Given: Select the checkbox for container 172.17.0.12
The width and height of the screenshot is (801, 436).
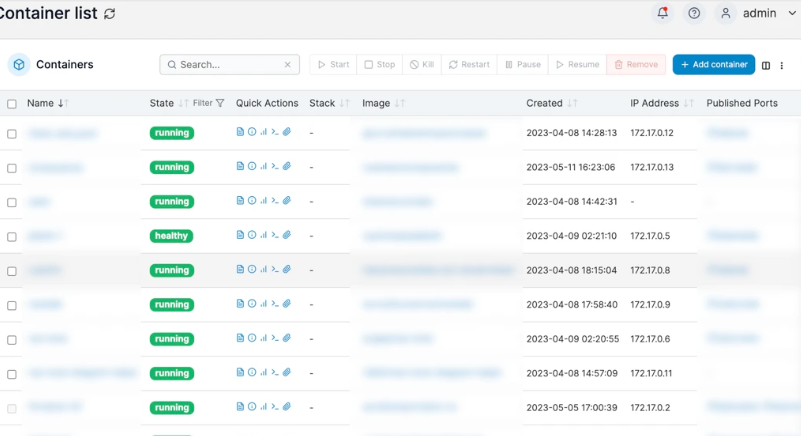Looking at the screenshot, I should pos(12,133).
